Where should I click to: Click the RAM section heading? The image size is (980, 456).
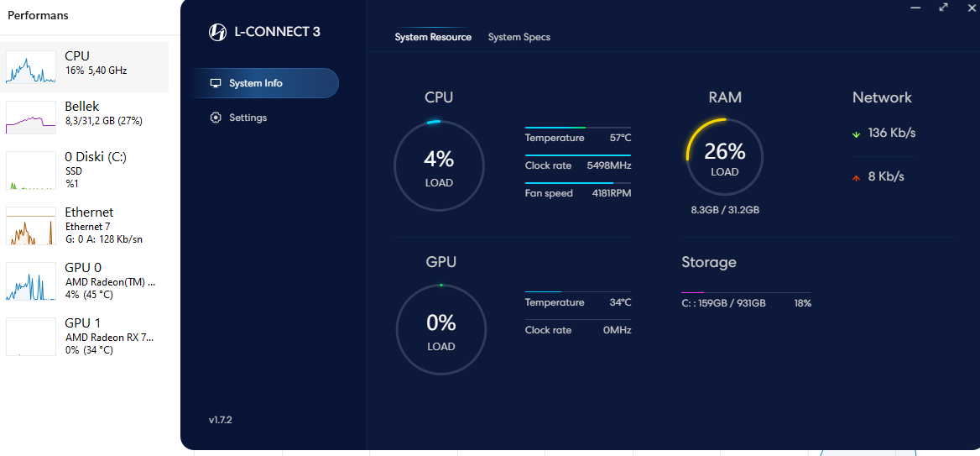725,97
